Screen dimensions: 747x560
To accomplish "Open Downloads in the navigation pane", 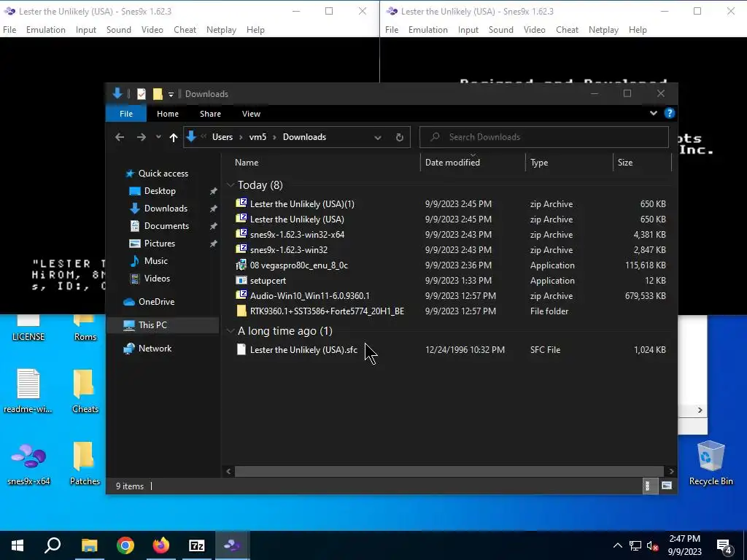I will pos(166,209).
